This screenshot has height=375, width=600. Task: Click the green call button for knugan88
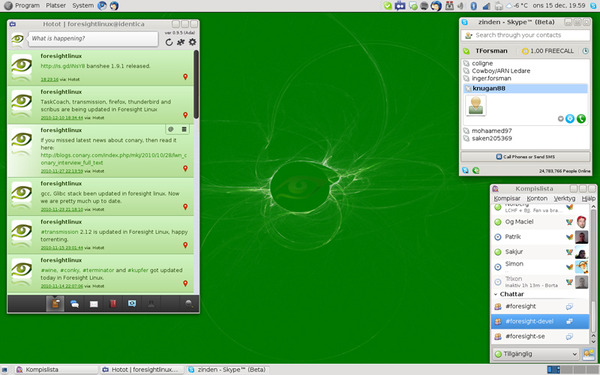click(581, 119)
